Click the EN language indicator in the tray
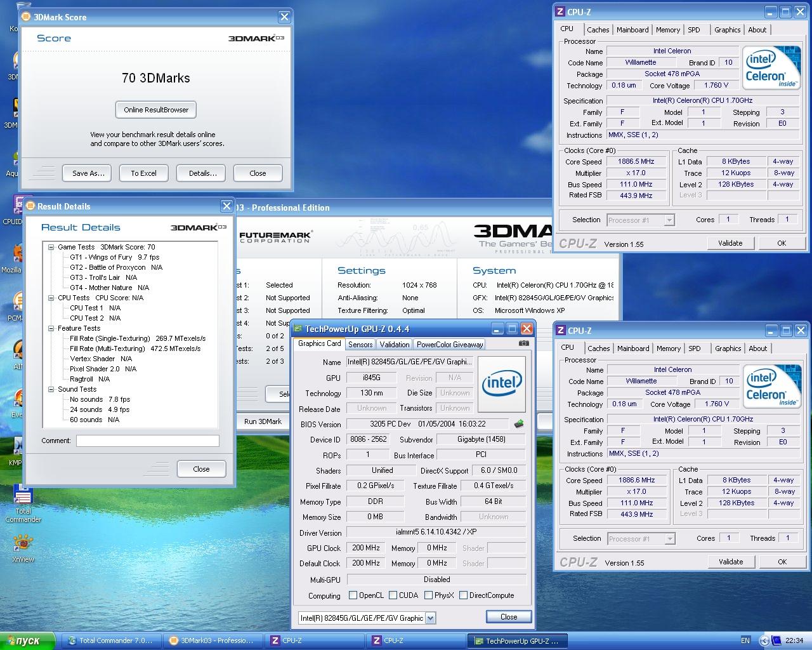Screen dimensions: 812x650 (x=745, y=640)
